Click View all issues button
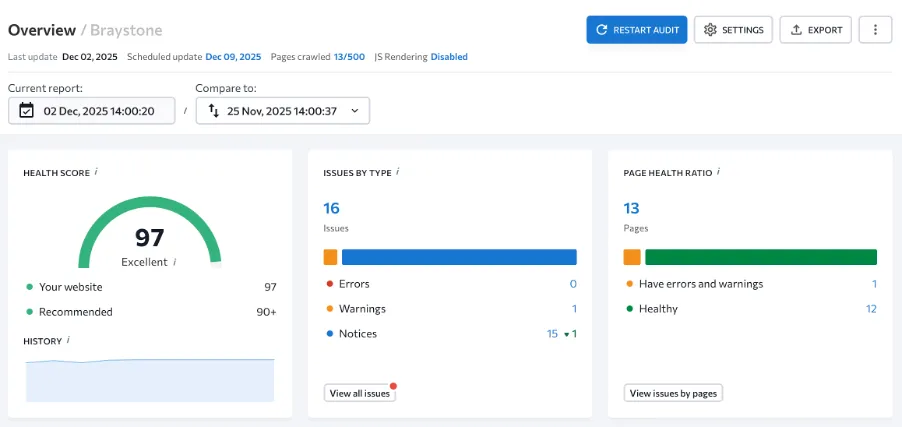 359,393
